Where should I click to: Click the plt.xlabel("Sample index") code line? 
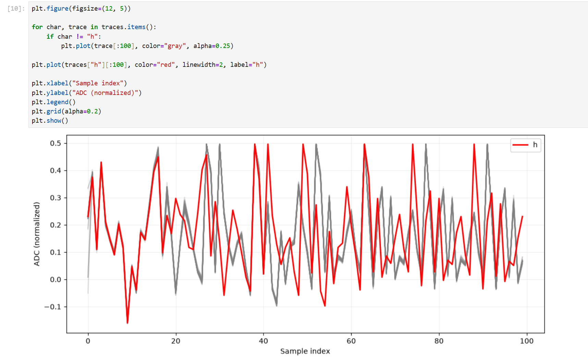tap(79, 83)
